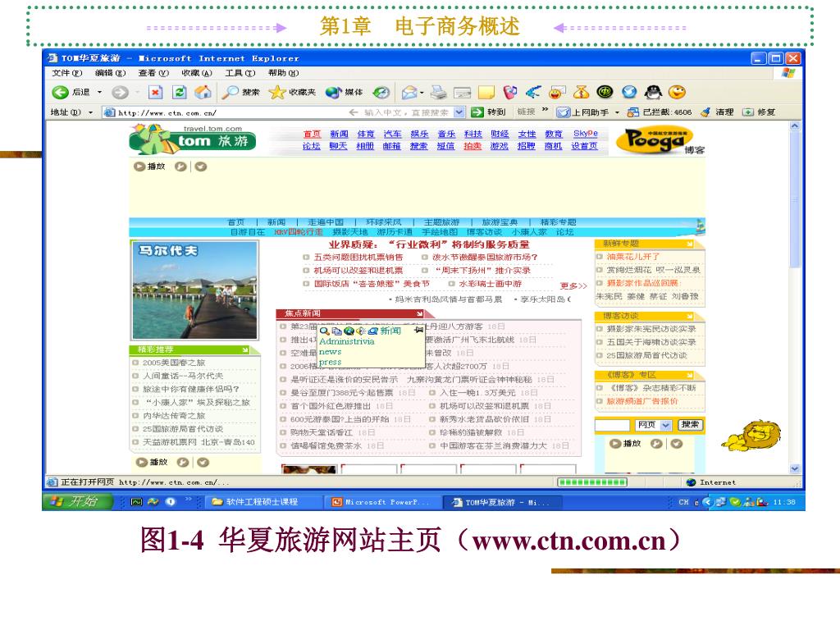The image size is (840, 630).
Task: Click the yellow smiley face toolbar icon
Action: (x=677, y=93)
